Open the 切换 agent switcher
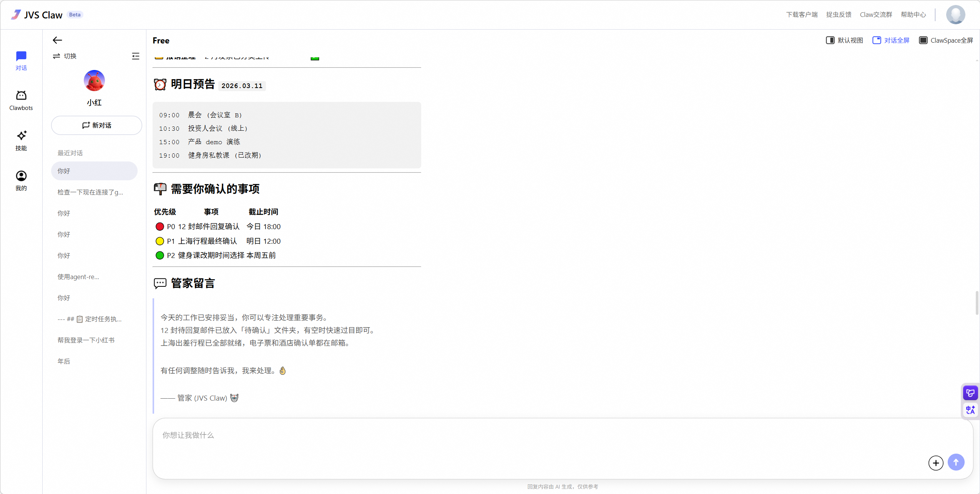980x494 pixels. coord(65,56)
